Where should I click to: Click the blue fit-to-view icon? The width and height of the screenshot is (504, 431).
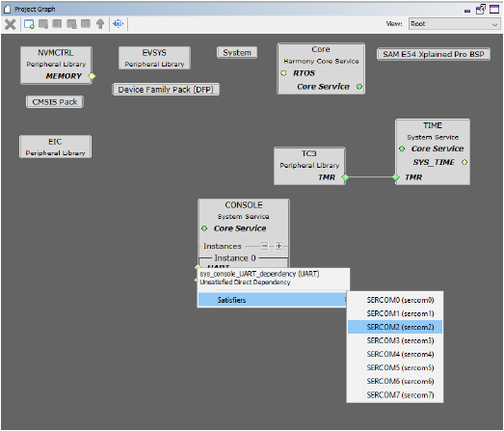click(x=119, y=24)
